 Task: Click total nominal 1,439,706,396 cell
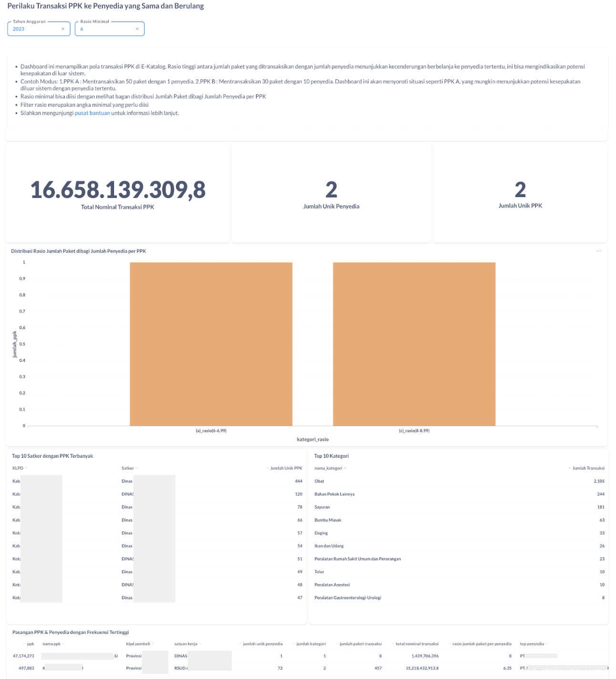425,656
